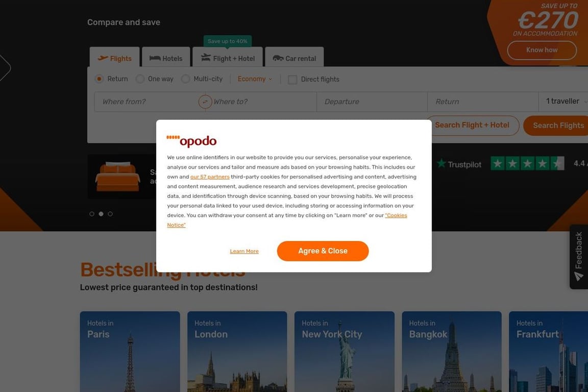Open the Departure date picker
The image size is (588, 392).
tap(372, 102)
